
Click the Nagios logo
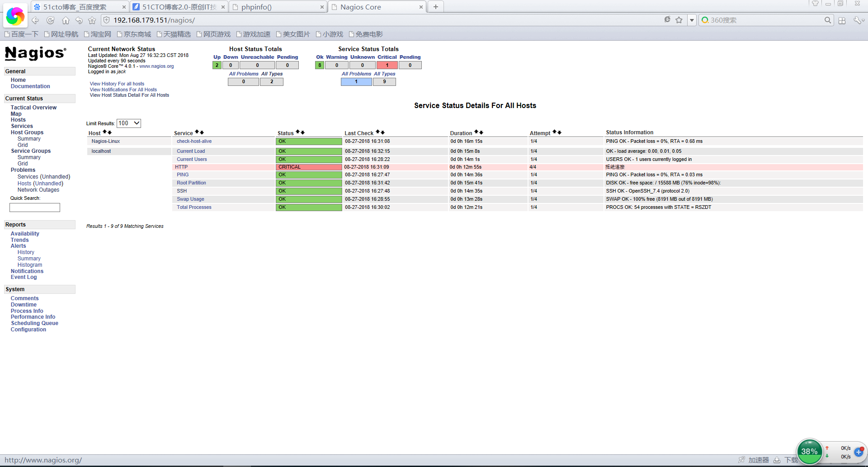point(36,53)
